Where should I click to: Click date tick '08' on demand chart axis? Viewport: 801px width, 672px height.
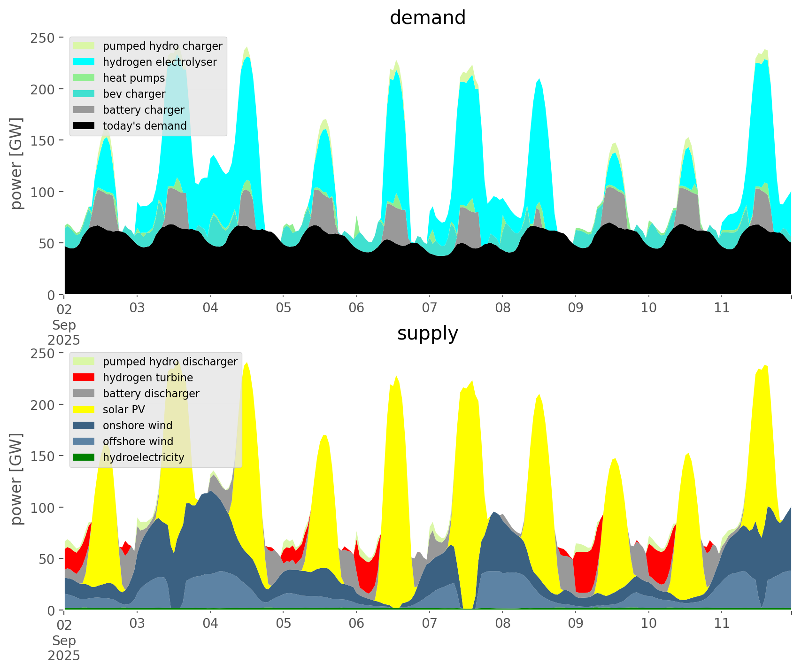coord(502,308)
